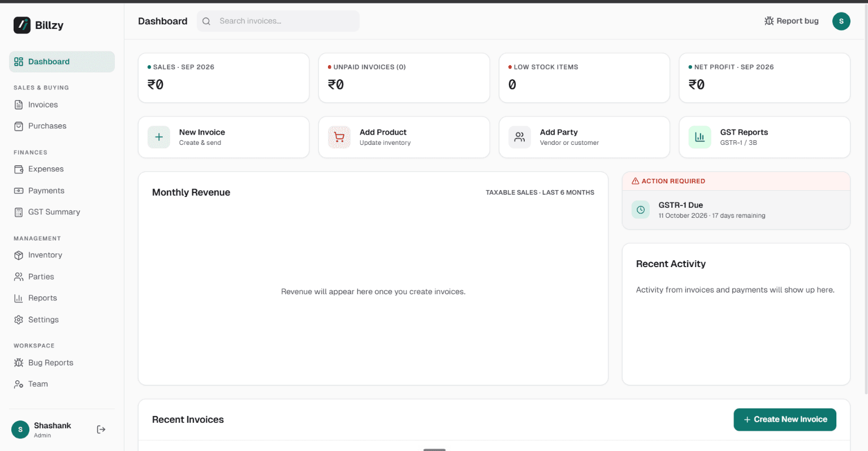Image resolution: width=868 pixels, height=451 pixels.
Task: Click the Recent Invoices heading
Action: point(188,419)
